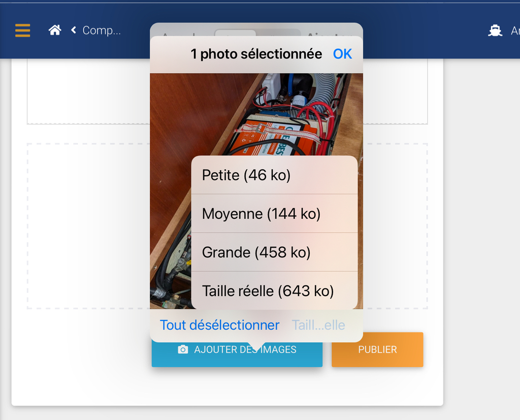Screen dimensions: 520x420
Task: Click the camera icon on the blue button
Action: coord(183,349)
